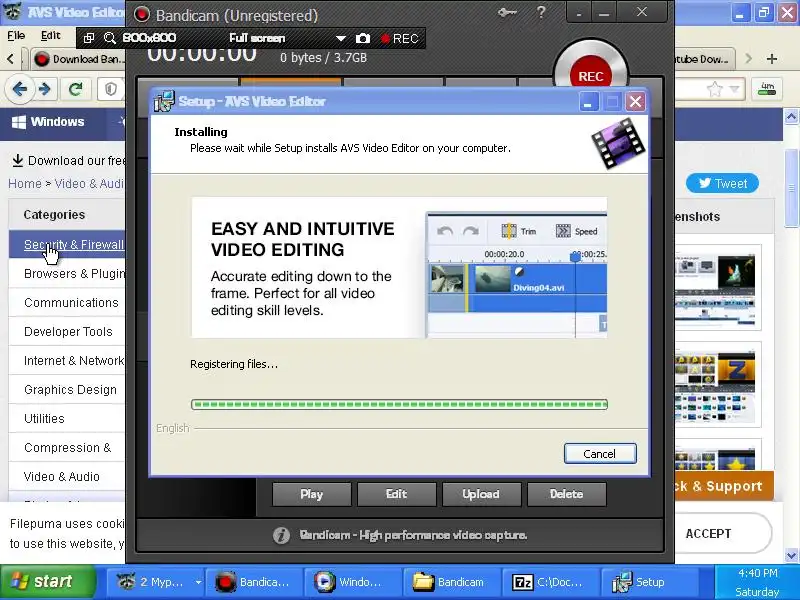Click Play button in Bandicam

pyautogui.click(x=312, y=494)
